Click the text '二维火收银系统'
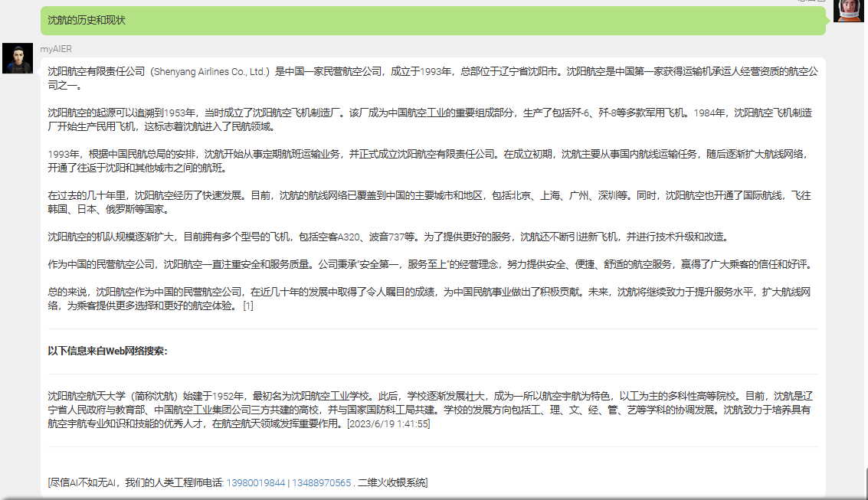Screen dimensions: 868x500 [391, 483]
